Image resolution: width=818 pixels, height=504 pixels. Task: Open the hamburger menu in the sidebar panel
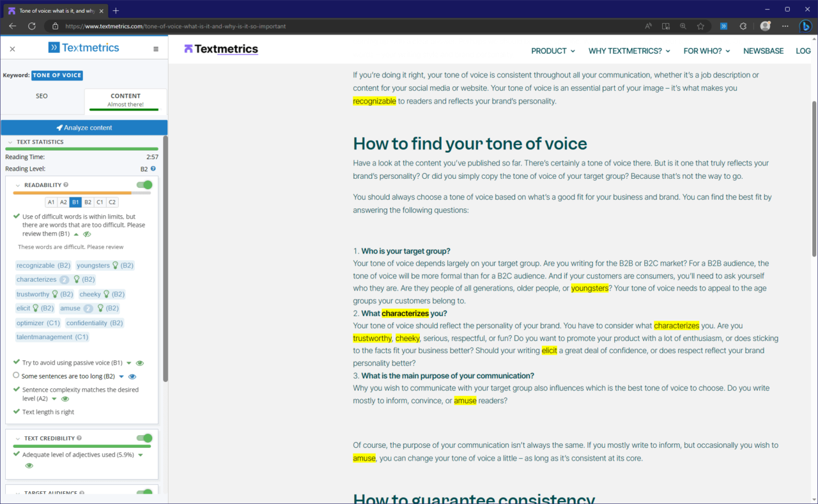coord(157,48)
